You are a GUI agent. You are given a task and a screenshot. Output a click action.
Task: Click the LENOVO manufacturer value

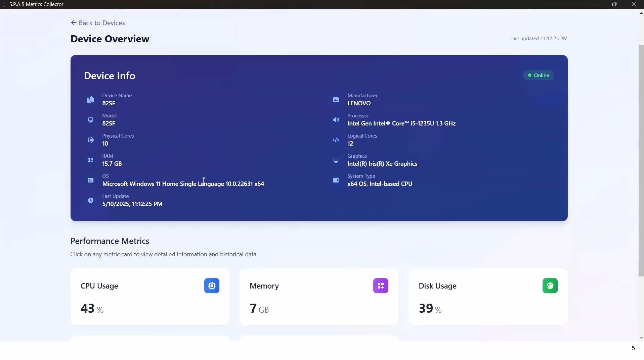(x=359, y=103)
